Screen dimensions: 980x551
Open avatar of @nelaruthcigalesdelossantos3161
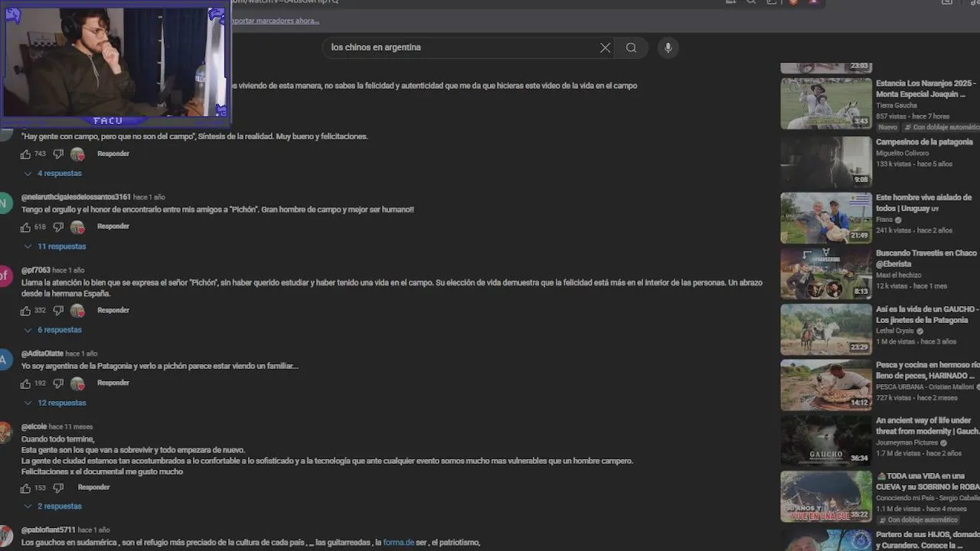pyautogui.click(x=5, y=203)
